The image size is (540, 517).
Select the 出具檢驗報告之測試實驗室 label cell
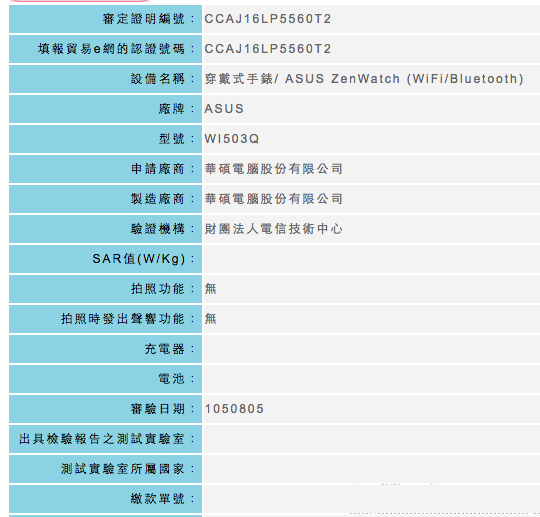(x=105, y=439)
